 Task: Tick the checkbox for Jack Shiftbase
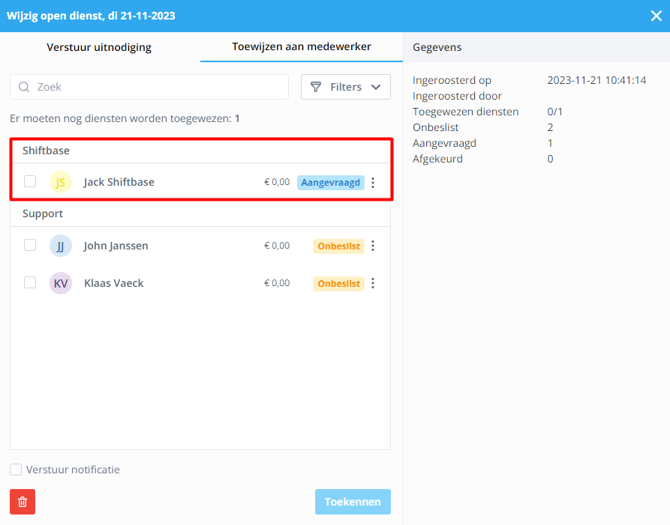(30, 182)
